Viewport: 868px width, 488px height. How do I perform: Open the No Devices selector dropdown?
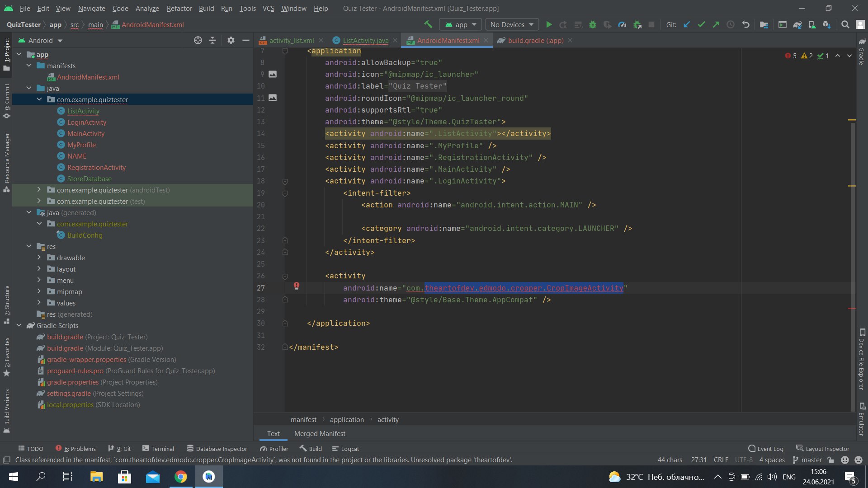click(512, 25)
